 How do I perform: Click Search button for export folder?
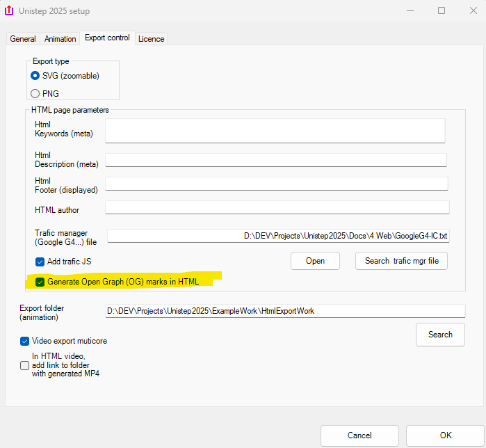point(440,335)
